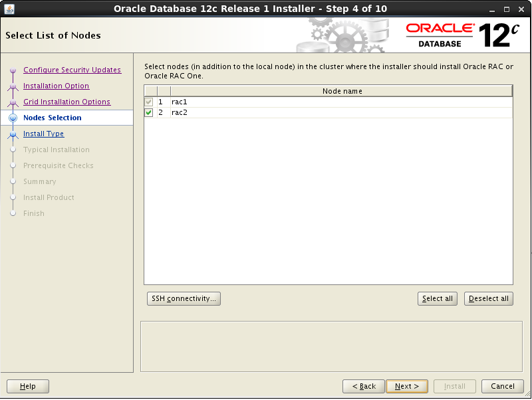
Task: Click the Java installer icon in title bar
Action: tap(9, 9)
